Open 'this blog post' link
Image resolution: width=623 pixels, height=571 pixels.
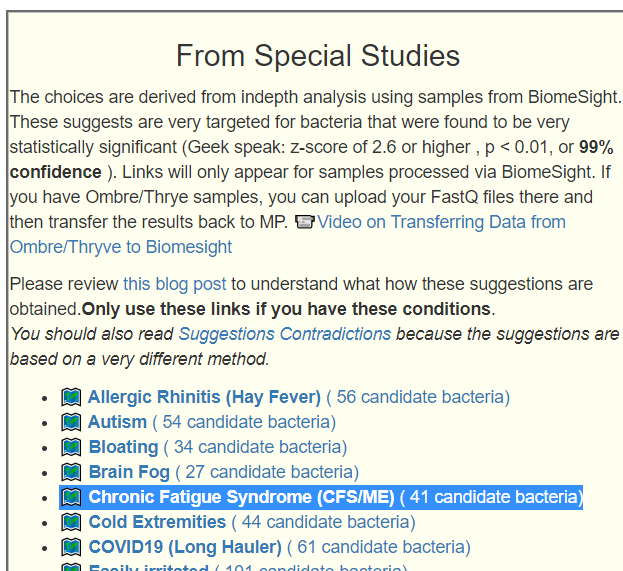[175, 284]
